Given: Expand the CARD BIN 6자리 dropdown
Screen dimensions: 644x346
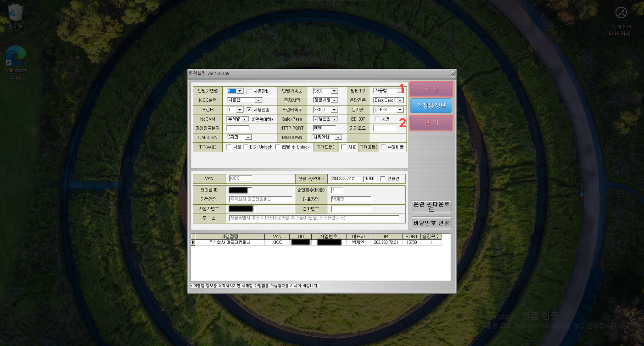Looking at the screenshot, I should [248, 138].
